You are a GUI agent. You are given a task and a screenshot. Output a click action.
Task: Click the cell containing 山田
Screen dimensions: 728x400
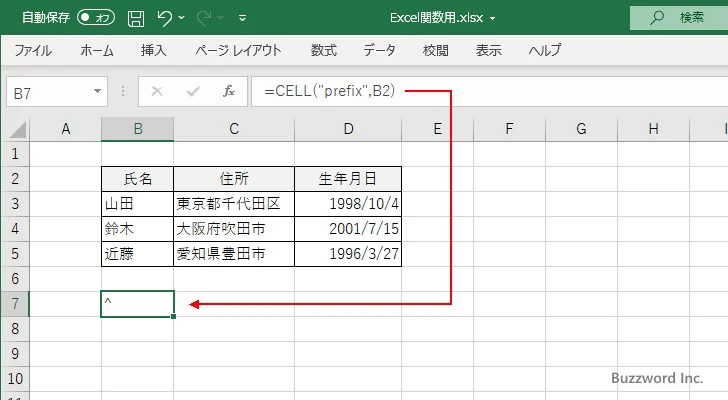(137, 204)
